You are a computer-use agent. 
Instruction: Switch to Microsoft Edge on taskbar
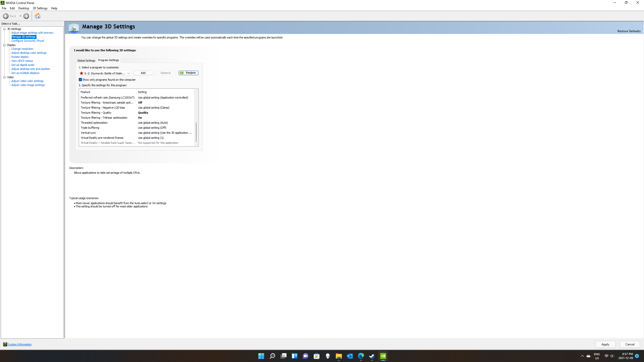coord(361,356)
